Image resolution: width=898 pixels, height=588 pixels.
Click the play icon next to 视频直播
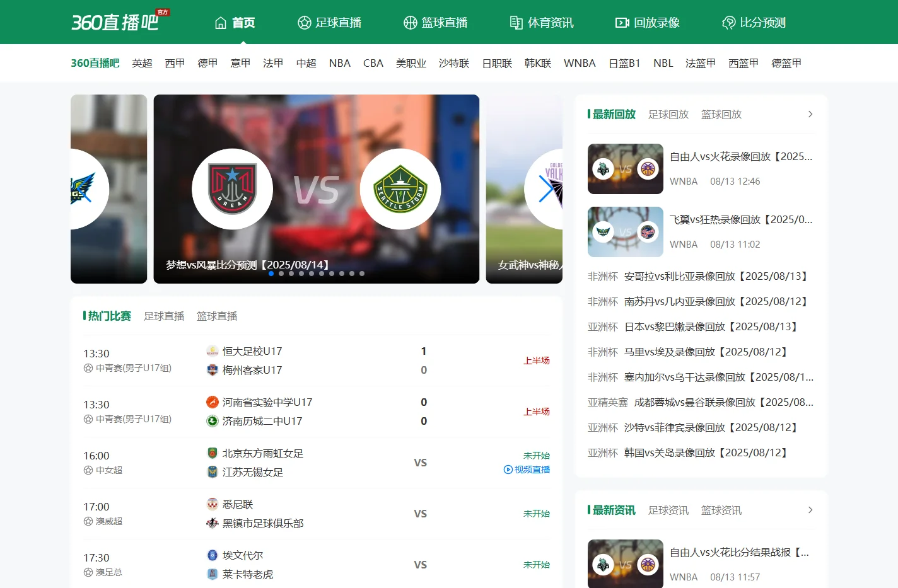[508, 470]
